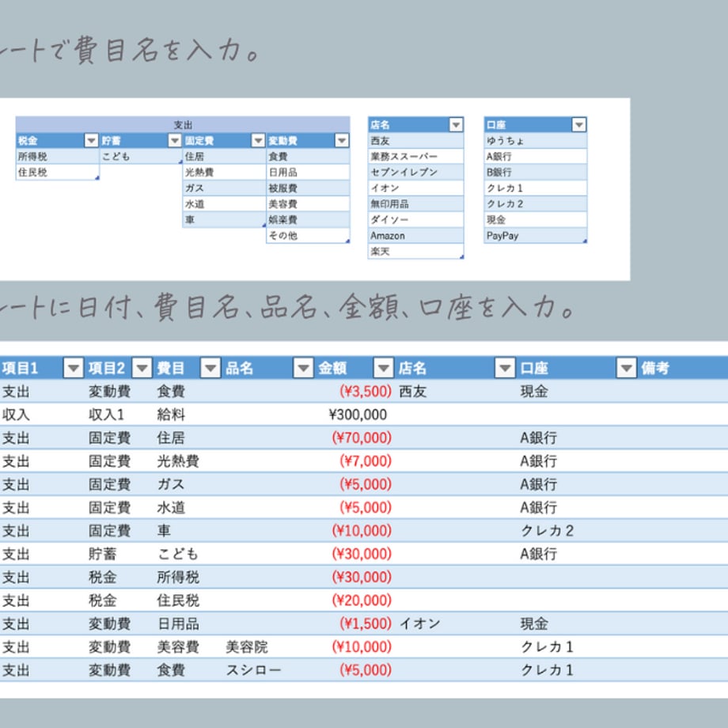Image resolution: width=728 pixels, height=728 pixels.
Task: Select the (¥20,000) amount cell
Action: (355, 601)
